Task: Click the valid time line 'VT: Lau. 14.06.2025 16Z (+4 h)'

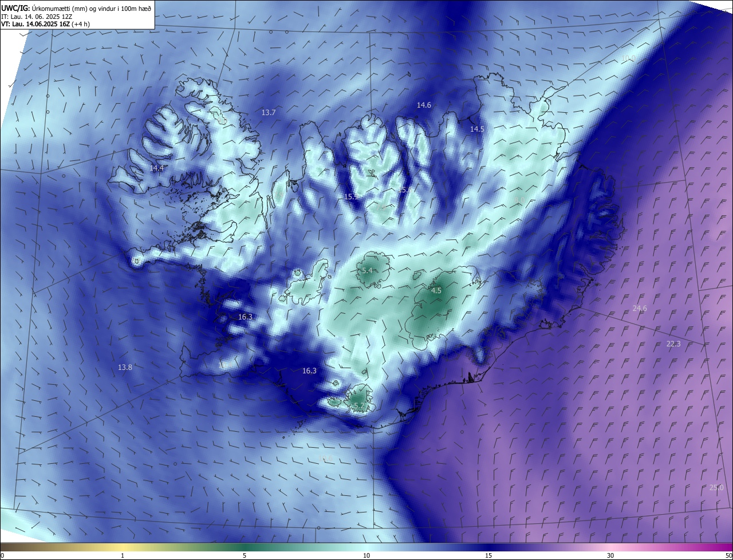Action: pos(45,24)
